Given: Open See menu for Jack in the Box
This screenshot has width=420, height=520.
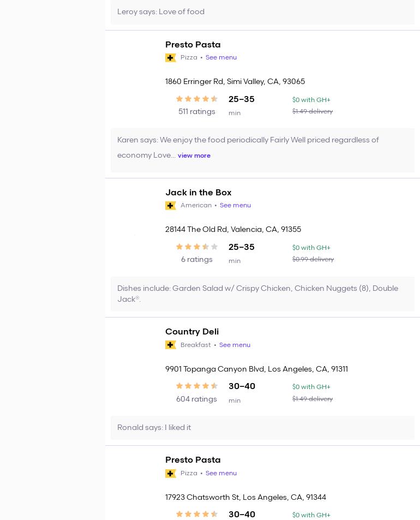Looking at the screenshot, I should click(235, 206).
